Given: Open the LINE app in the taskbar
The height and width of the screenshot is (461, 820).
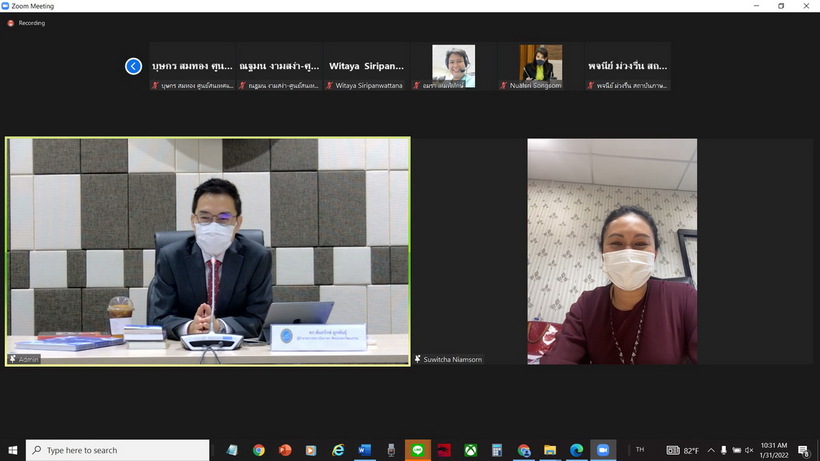Looking at the screenshot, I should pyautogui.click(x=417, y=450).
